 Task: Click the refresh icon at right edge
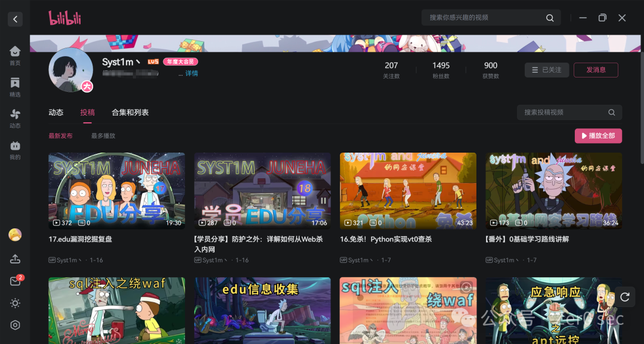pos(625,297)
